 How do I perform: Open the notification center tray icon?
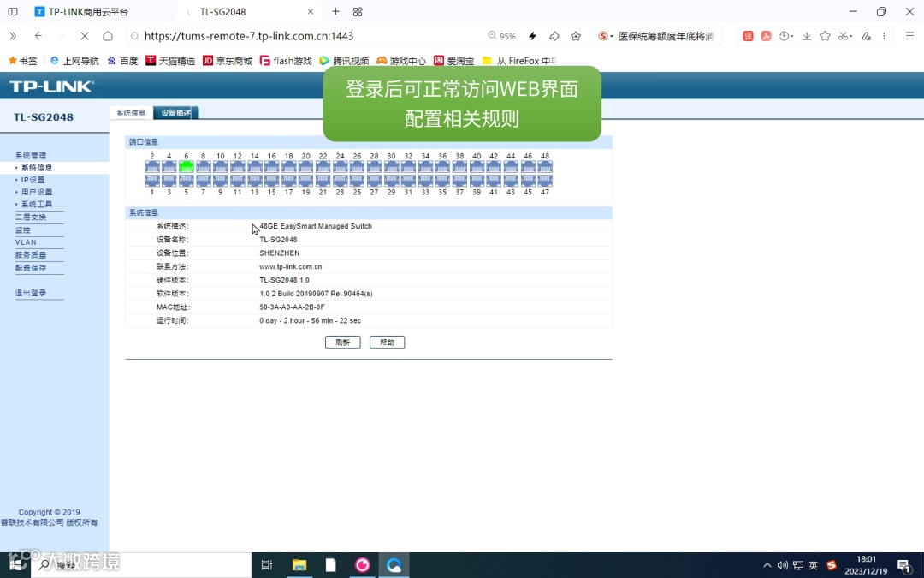[x=904, y=566]
